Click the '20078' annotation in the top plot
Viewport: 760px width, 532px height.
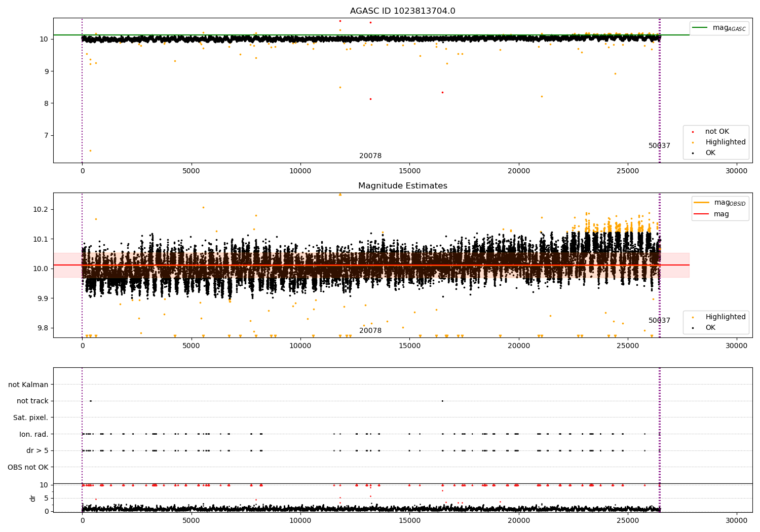pos(370,156)
